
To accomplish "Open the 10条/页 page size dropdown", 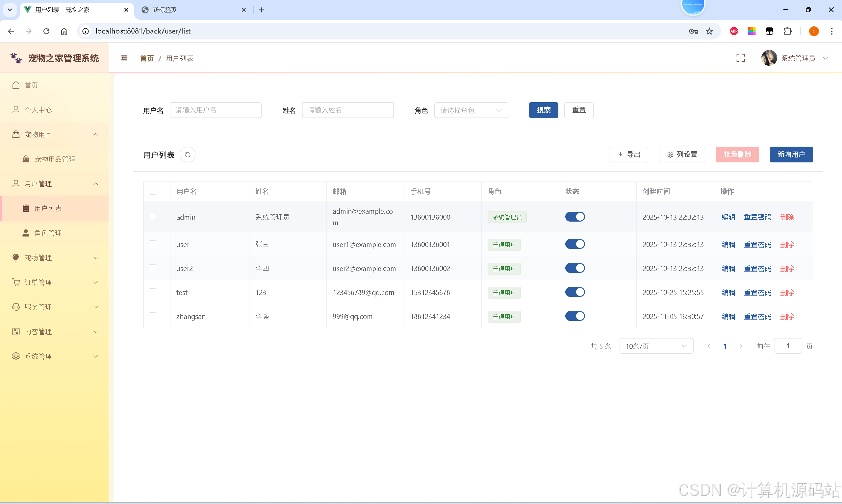I will coord(656,346).
